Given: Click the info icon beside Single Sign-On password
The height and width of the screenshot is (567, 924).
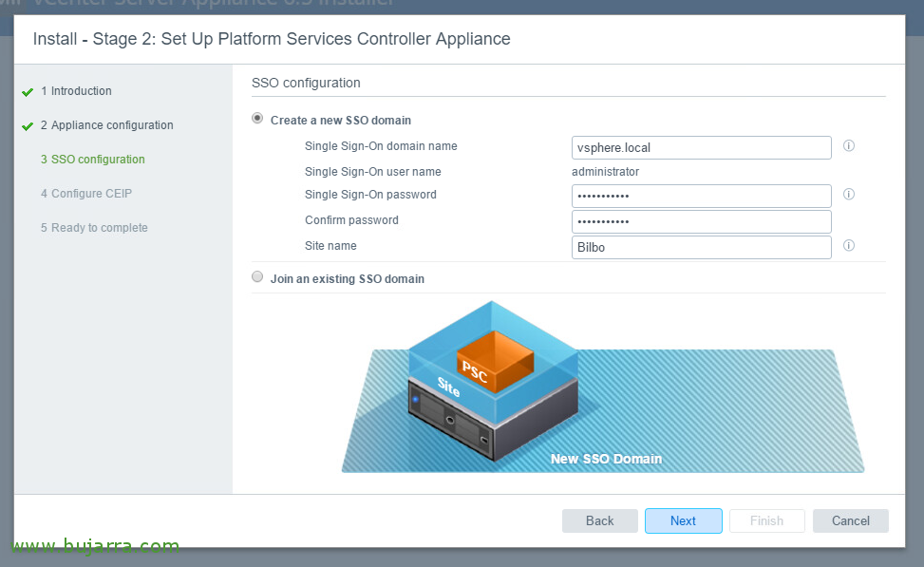Looking at the screenshot, I should coord(849,194).
